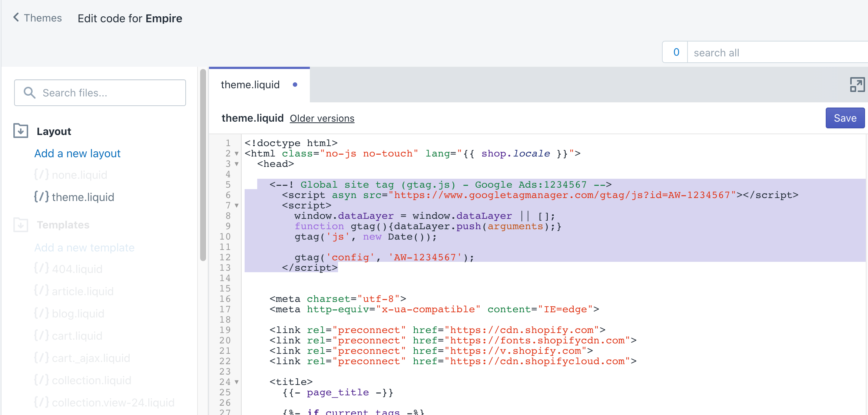Click the page_title liquid line
The image size is (868, 415).
[x=338, y=392]
